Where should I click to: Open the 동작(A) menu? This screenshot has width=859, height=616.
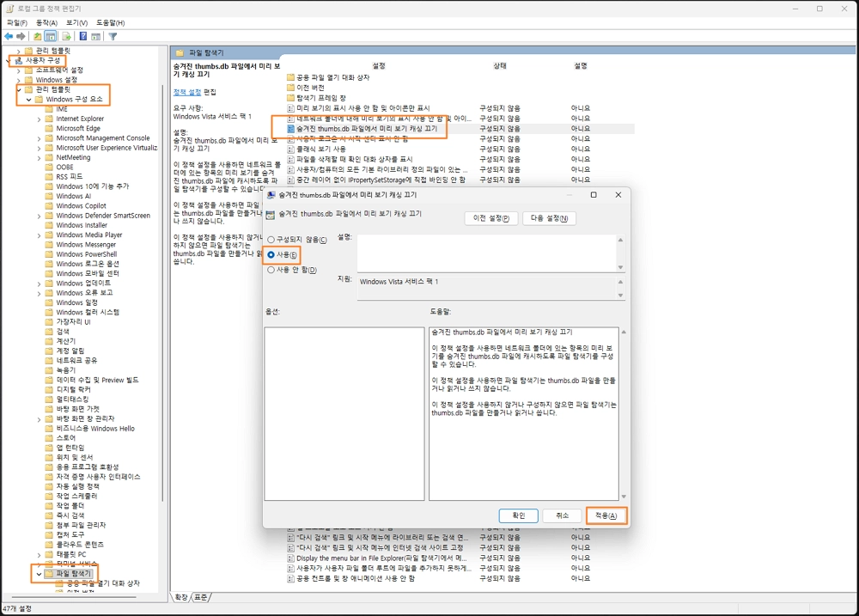pyautogui.click(x=46, y=22)
